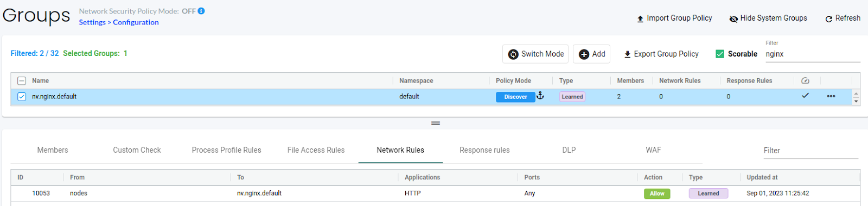
Task: Sort by Response Rules column header
Action: [749, 80]
